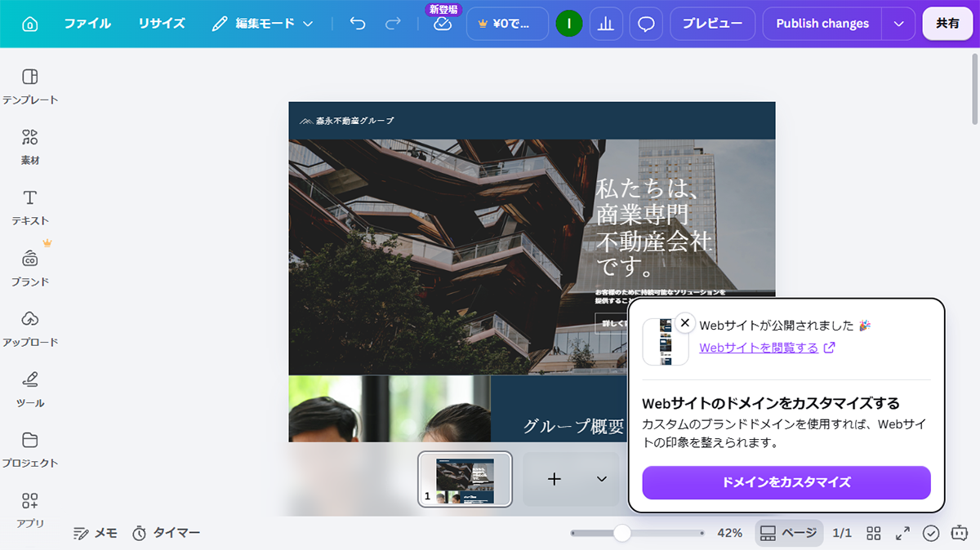Toggle the ページ thumbnails view
Image resolution: width=980 pixels, height=550 pixels.
click(x=787, y=533)
